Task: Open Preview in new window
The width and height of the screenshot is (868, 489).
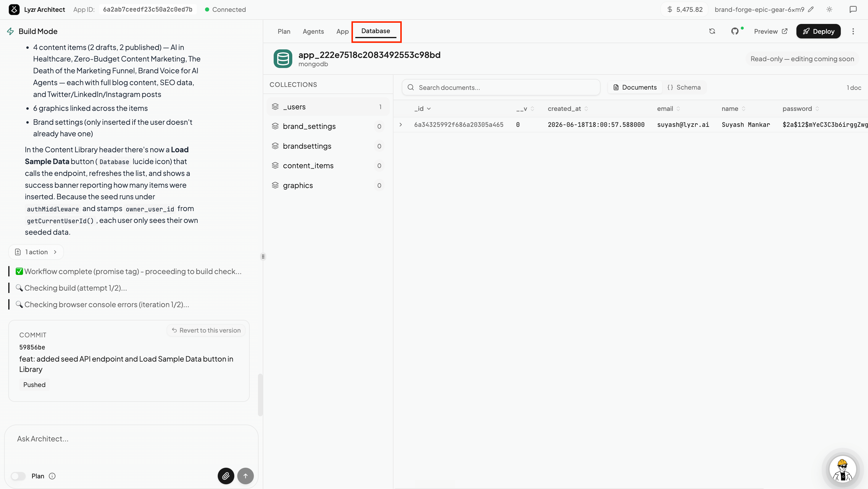Action: tap(771, 31)
